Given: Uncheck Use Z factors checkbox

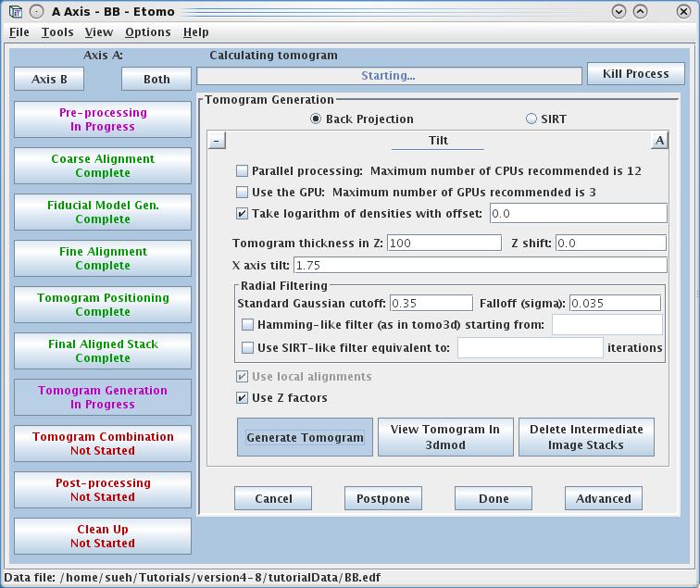Looking at the screenshot, I should (x=242, y=397).
